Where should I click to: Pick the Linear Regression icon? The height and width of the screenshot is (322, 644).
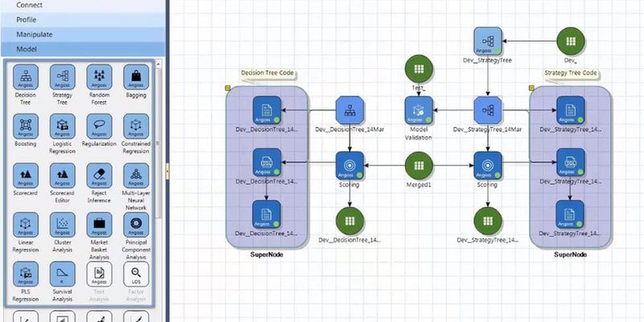pyautogui.click(x=26, y=225)
